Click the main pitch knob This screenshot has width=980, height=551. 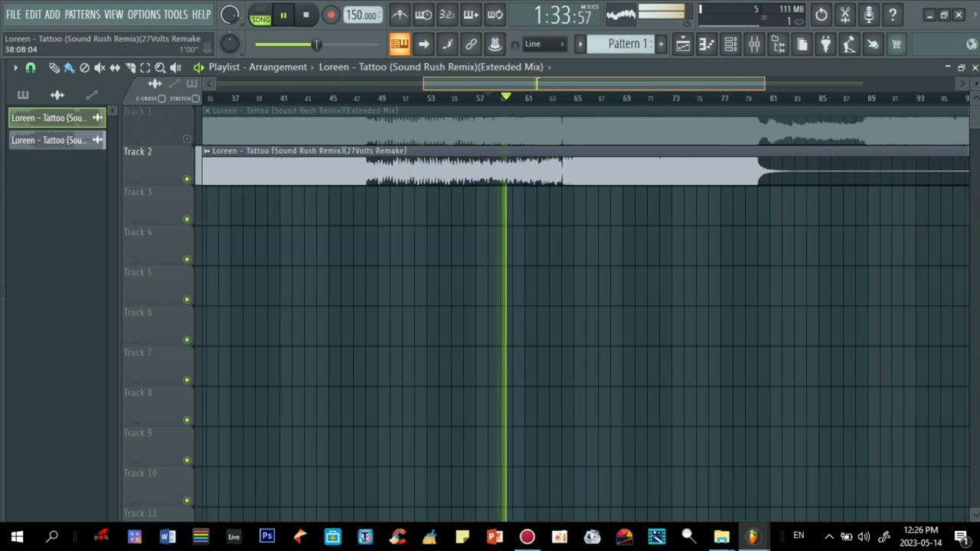[x=229, y=44]
